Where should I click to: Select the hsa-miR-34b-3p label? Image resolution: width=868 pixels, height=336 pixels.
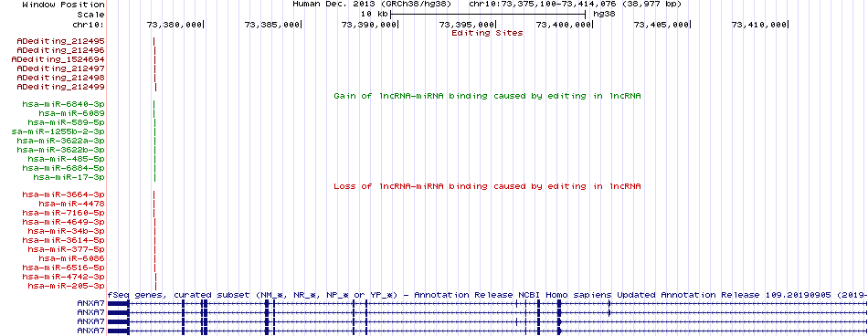click(x=67, y=231)
